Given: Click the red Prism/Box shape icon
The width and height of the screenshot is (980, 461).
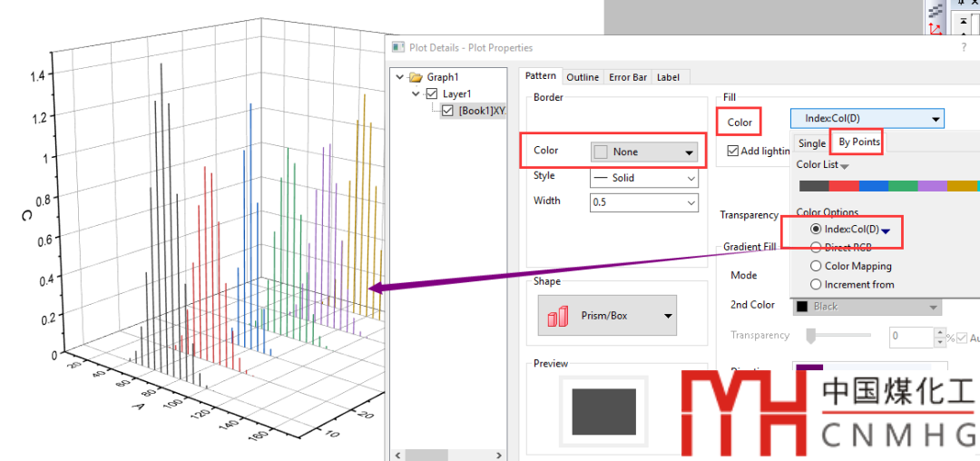Looking at the screenshot, I should click(558, 316).
